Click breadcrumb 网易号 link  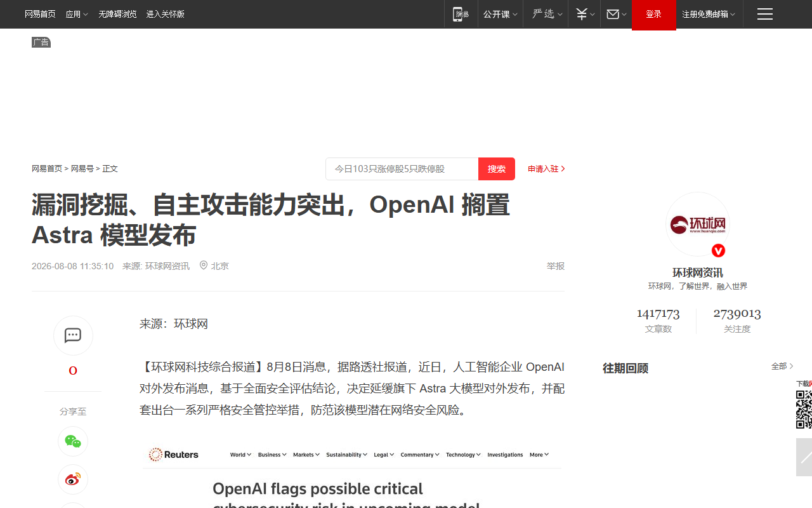pyautogui.click(x=82, y=169)
